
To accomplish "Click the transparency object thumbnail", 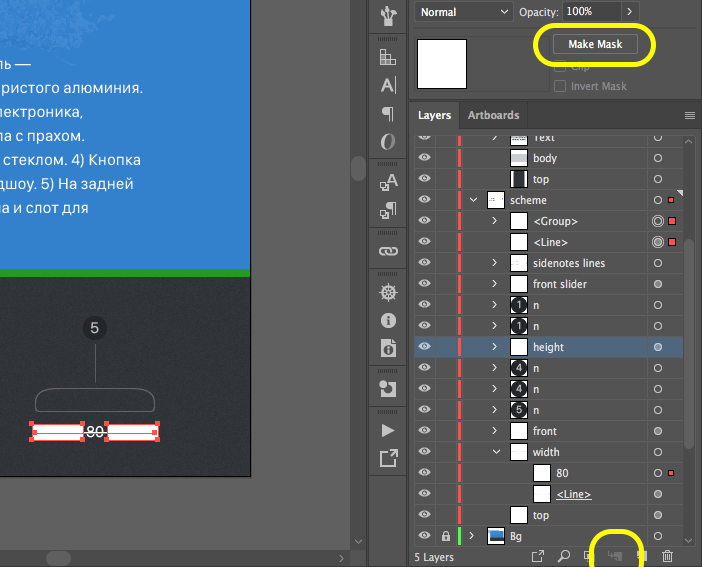I will pyautogui.click(x=442, y=64).
